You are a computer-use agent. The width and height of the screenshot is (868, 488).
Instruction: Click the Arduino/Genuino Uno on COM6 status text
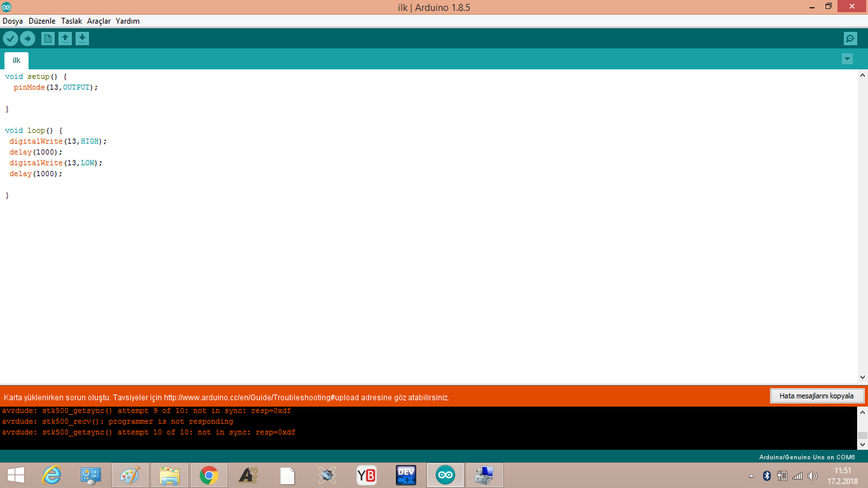[806, 457]
